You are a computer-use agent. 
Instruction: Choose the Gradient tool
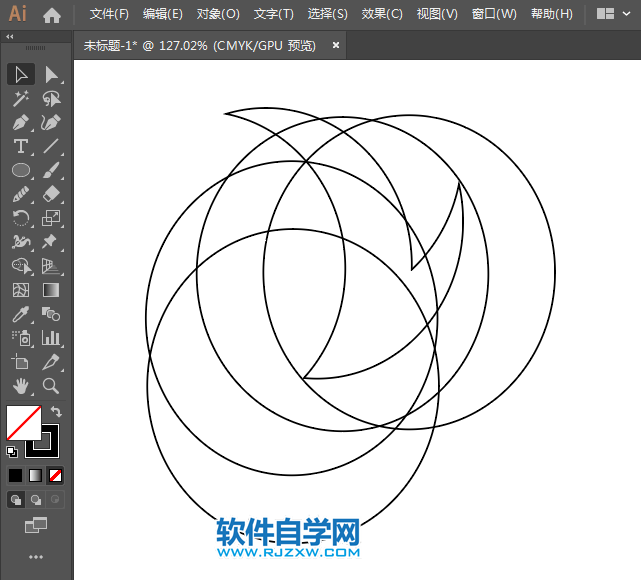[51, 290]
